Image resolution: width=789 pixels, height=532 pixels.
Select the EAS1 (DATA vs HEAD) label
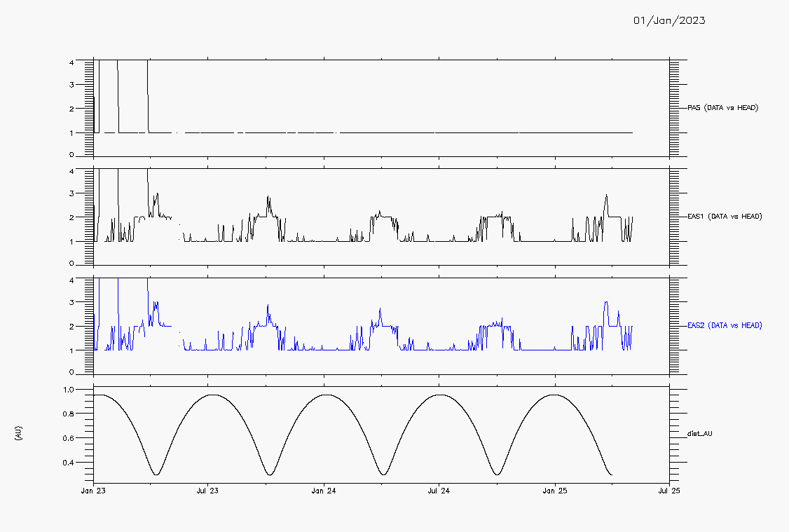point(725,217)
